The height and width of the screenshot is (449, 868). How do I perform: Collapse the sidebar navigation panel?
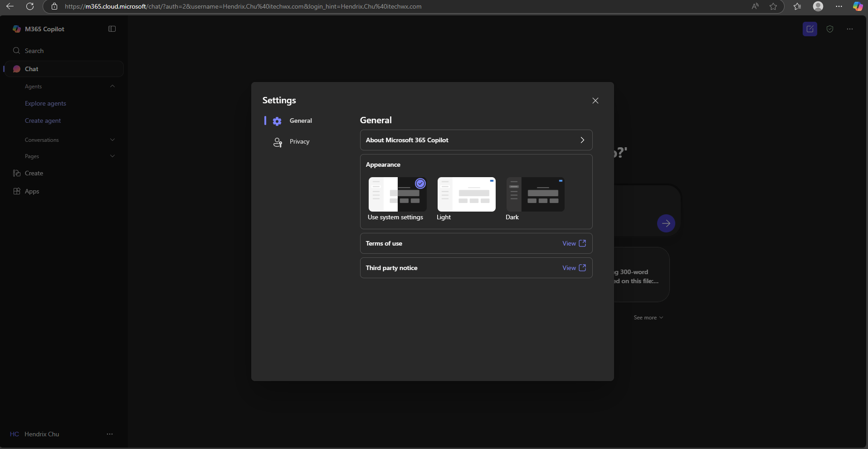coord(112,29)
